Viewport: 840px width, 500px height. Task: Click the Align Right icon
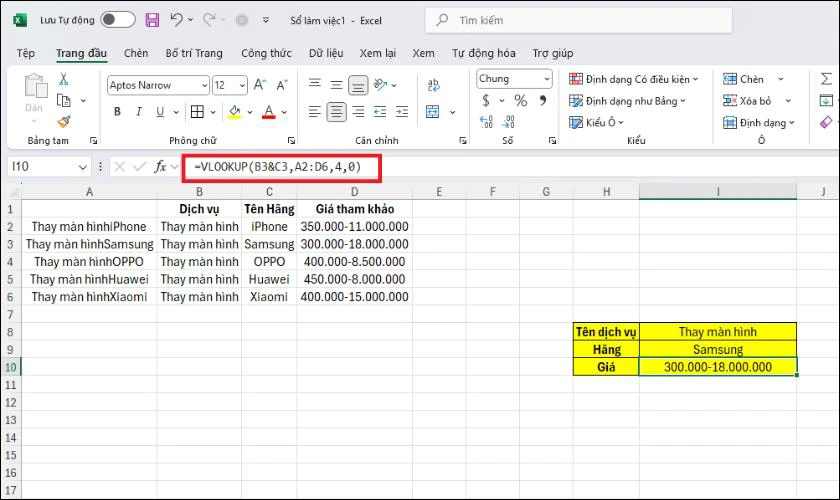click(x=358, y=111)
